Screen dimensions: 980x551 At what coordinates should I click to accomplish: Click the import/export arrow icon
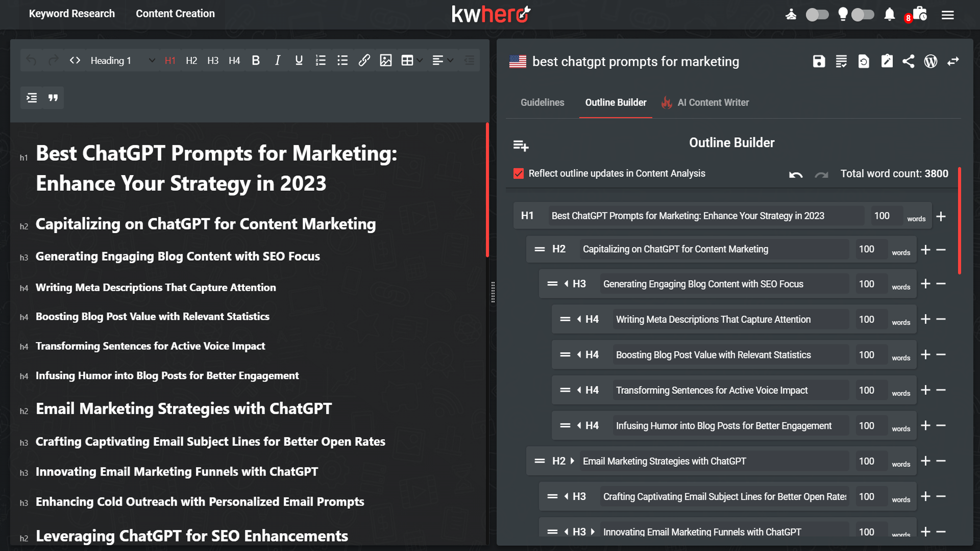pyautogui.click(x=954, y=61)
